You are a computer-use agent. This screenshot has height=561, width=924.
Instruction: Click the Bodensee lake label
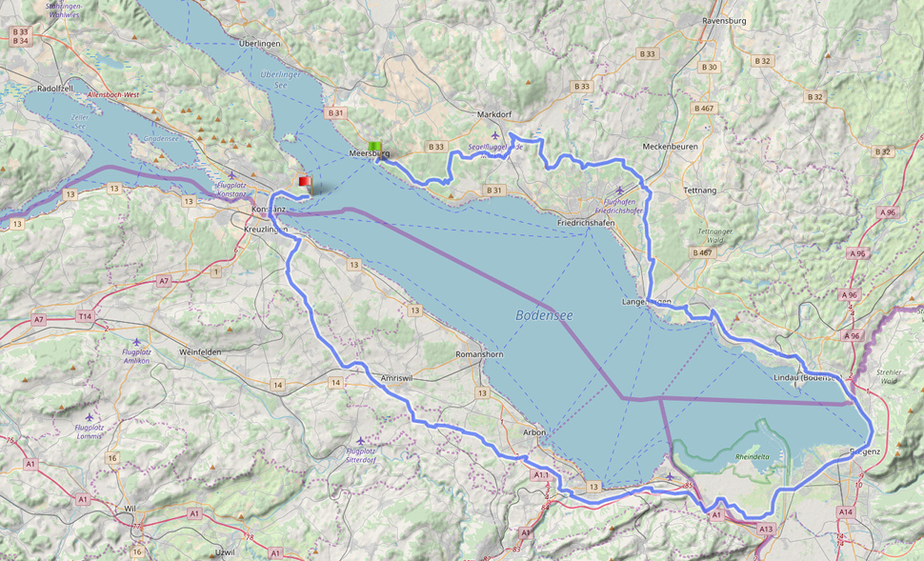pos(544,315)
